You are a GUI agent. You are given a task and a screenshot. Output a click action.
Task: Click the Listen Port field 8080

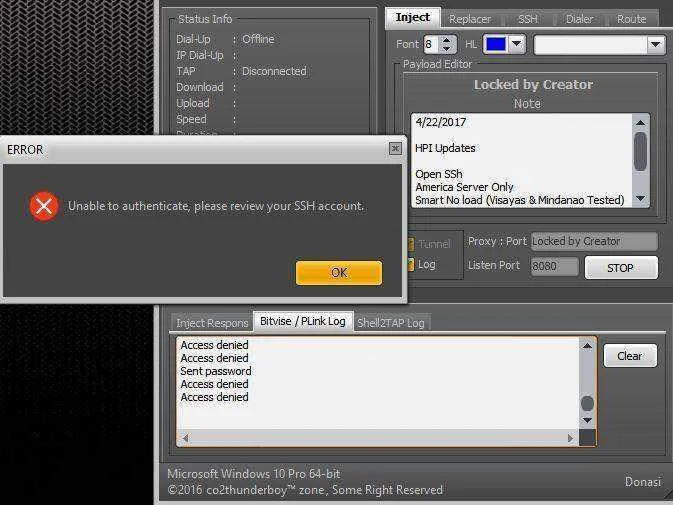point(554,266)
